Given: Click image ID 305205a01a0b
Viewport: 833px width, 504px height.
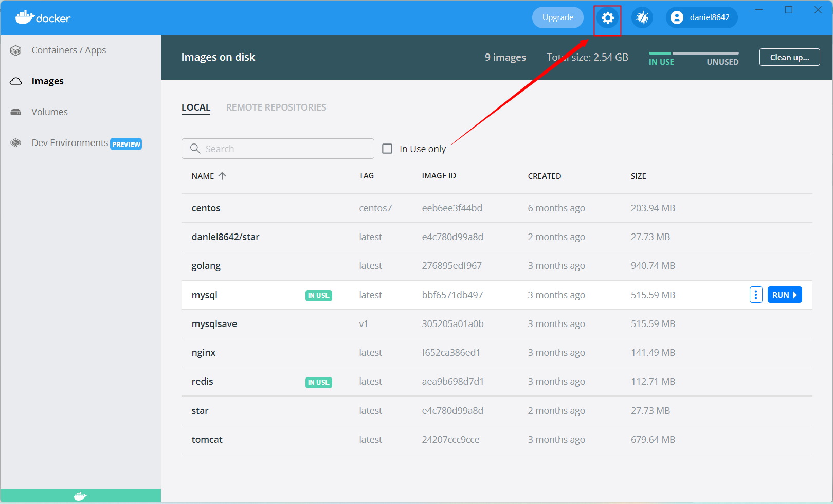Looking at the screenshot, I should point(453,324).
